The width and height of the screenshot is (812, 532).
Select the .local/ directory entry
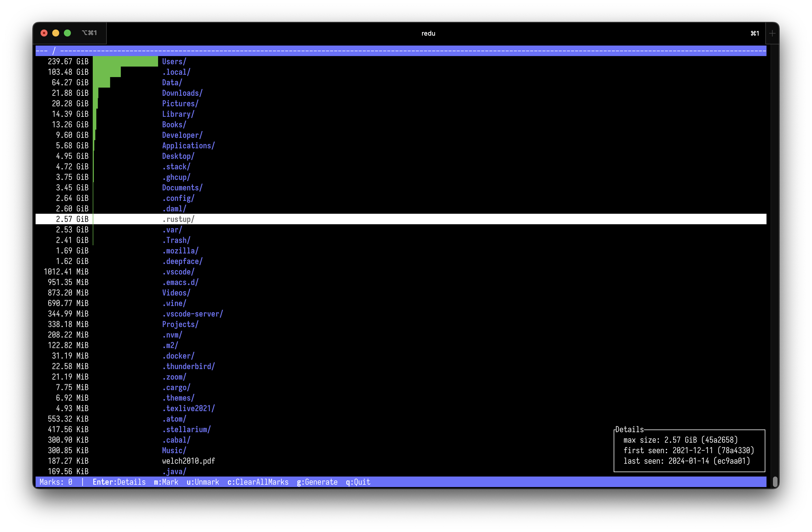click(x=176, y=72)
